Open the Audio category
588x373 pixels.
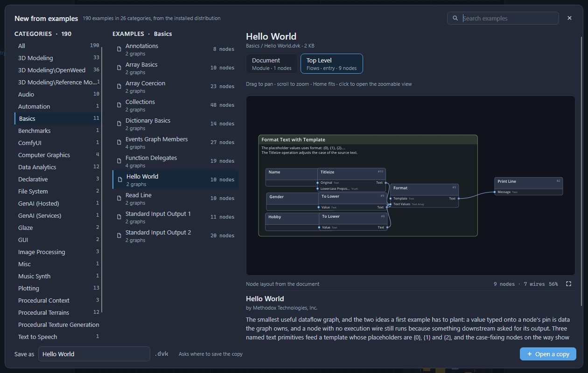click(58, 94)
